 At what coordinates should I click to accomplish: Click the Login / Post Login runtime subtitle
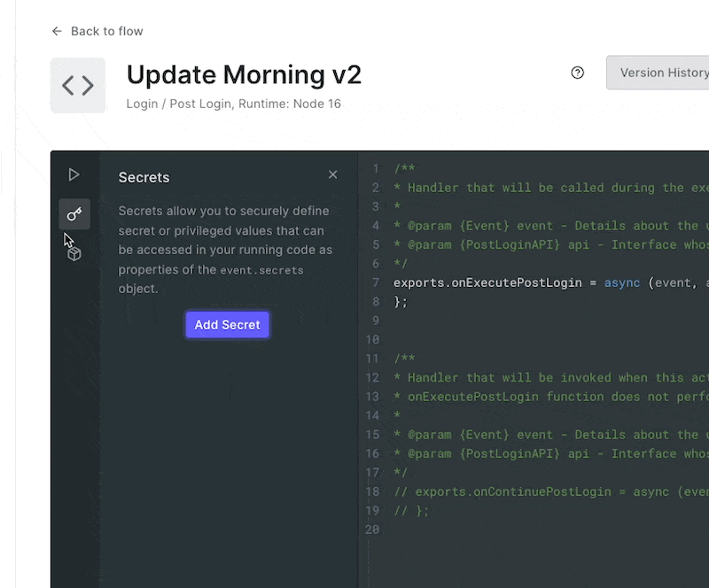click(233, 104)
